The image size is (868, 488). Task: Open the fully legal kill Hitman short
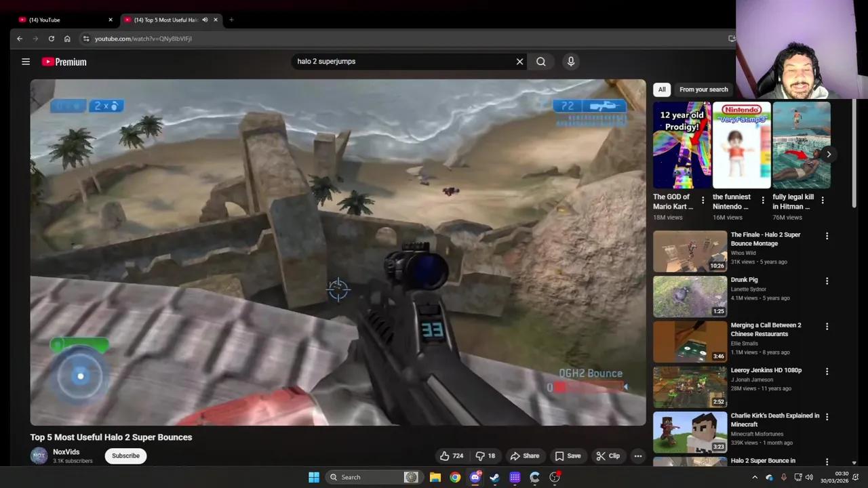click(802, 145)
